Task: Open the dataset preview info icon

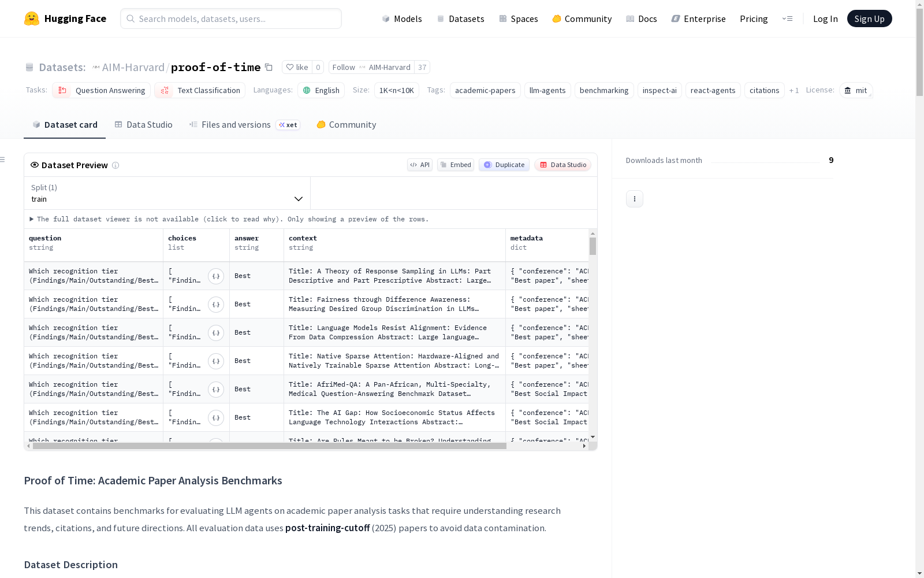Action: point(115,165)
